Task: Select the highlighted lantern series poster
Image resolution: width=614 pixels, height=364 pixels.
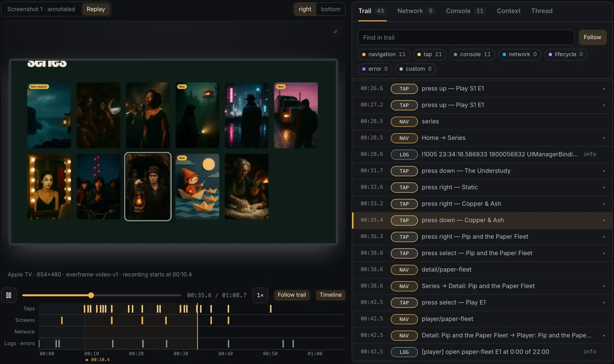Action: click(148, 186)
